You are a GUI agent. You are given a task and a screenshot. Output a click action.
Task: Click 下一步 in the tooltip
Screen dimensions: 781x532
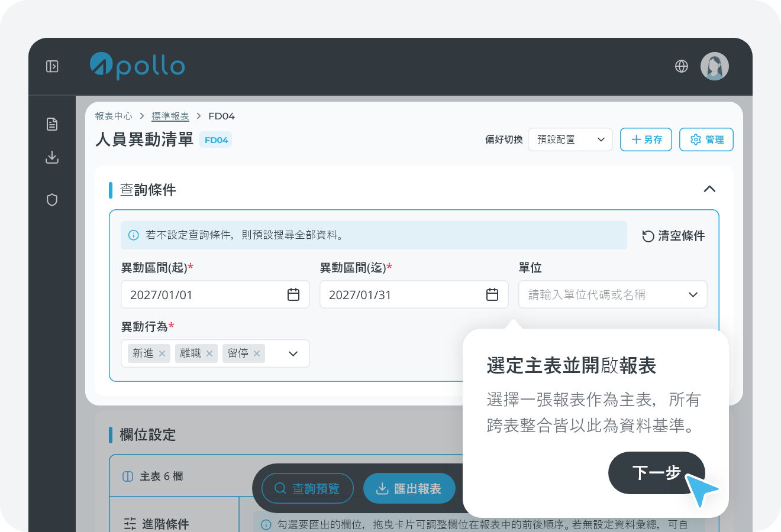click(x=657, y=473)
